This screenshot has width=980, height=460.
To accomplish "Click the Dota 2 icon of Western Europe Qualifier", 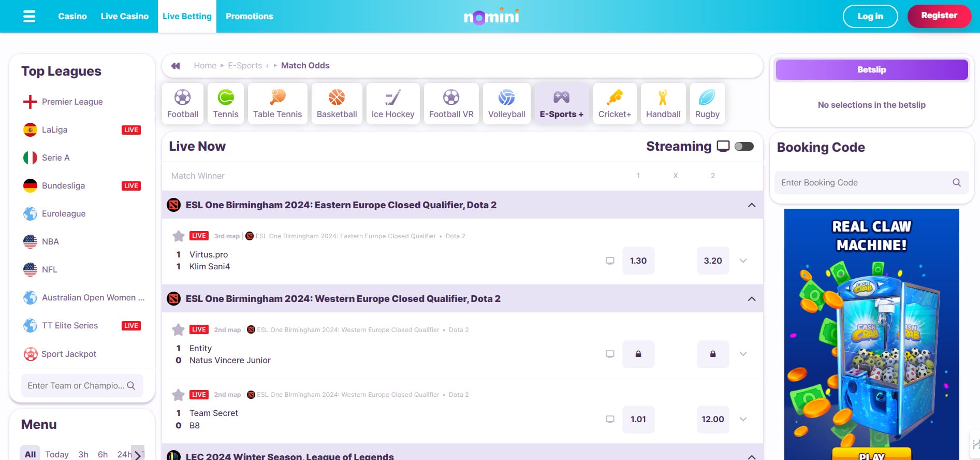I will pos(174,299).
